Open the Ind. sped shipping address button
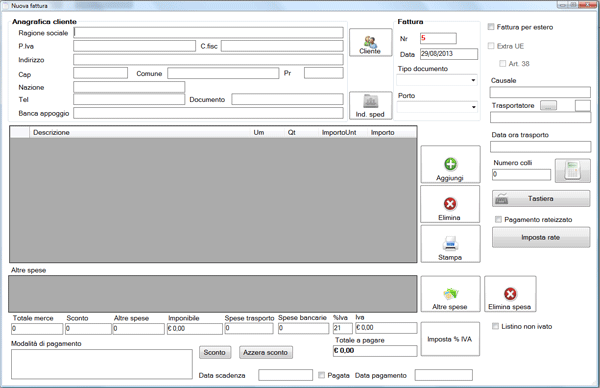The height and width of the screenshot is (388, 600). pos(370,106)
